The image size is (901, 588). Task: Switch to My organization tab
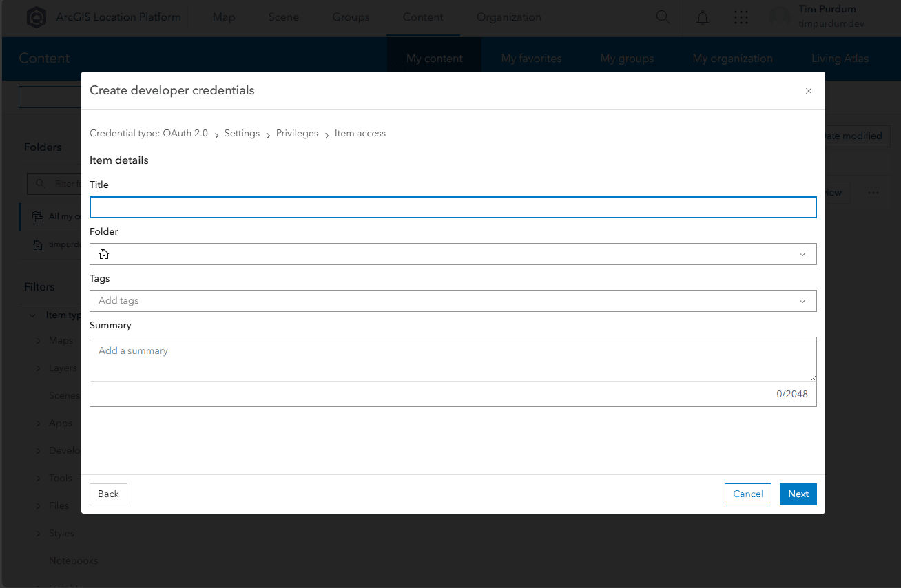coord(732,59)
